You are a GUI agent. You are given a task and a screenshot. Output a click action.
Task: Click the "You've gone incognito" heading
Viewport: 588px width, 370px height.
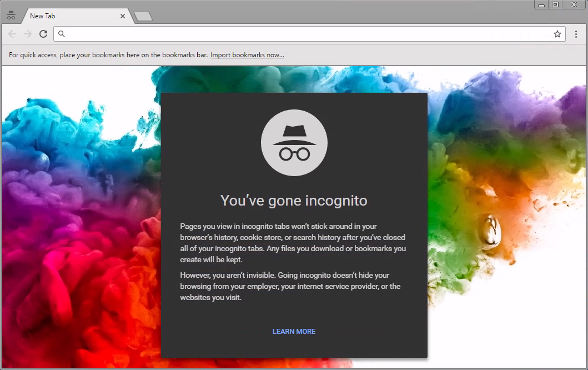pyautogui.click(x=294, y=201)
